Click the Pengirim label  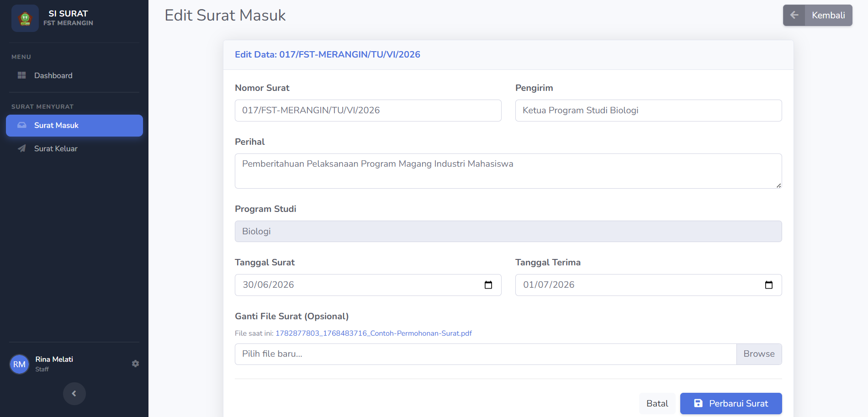click(x=534, y=88)
